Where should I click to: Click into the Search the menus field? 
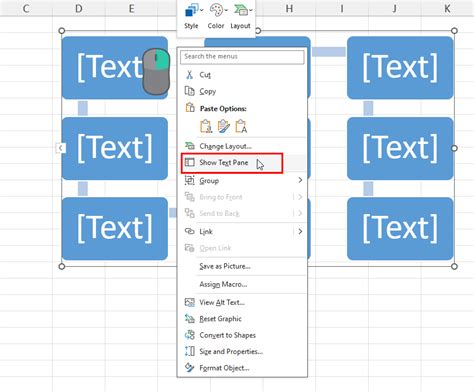pos(242,57)
